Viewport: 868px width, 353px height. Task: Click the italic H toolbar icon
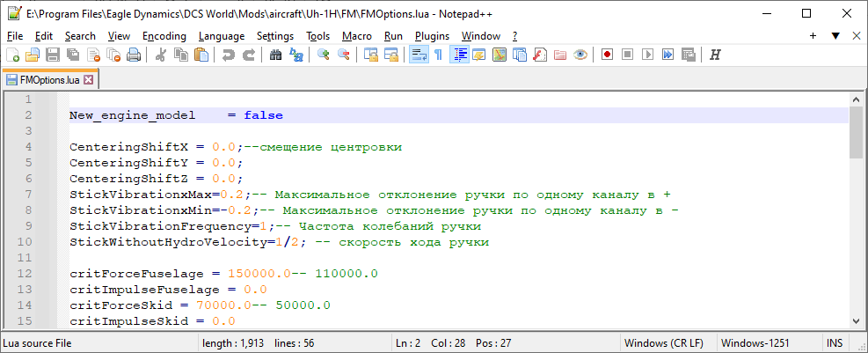pos(715,55)
